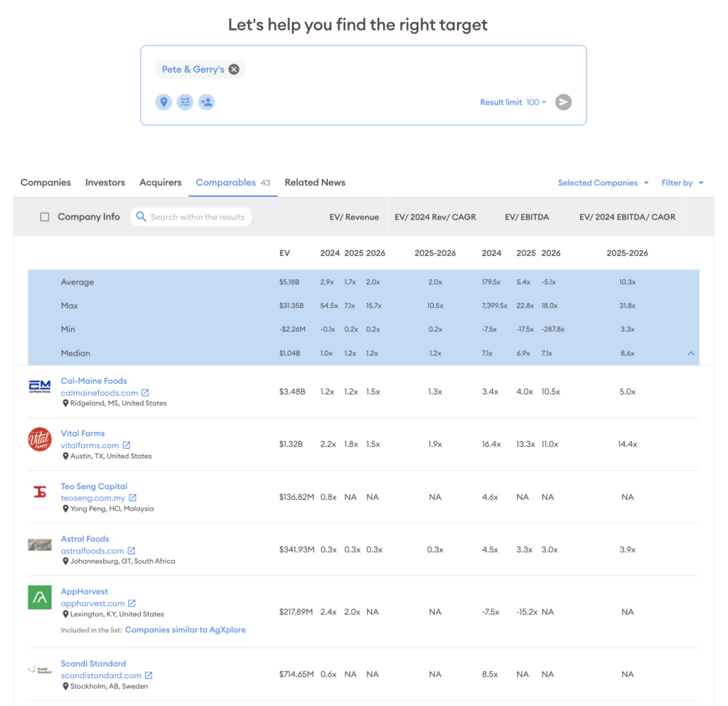Click the Search within the results field
Viewport: 728px width, 706px height.
[x=191, y=217]
